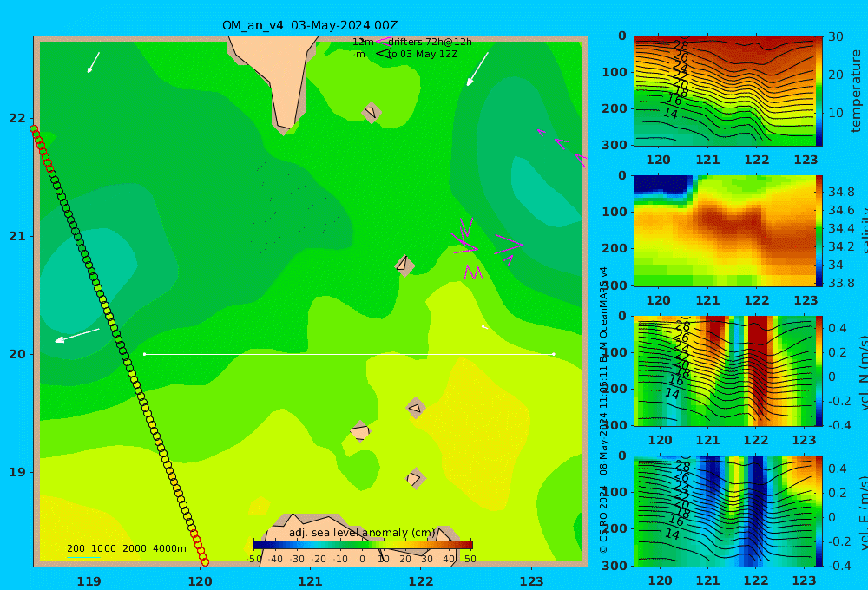Click the vel. N color bar
Image resolution: width=868 pixels, height=590 pixels.
[819, 370]
